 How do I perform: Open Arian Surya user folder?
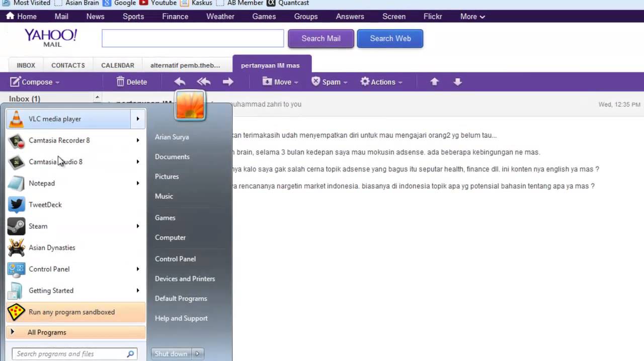click(x=172, y=137)
